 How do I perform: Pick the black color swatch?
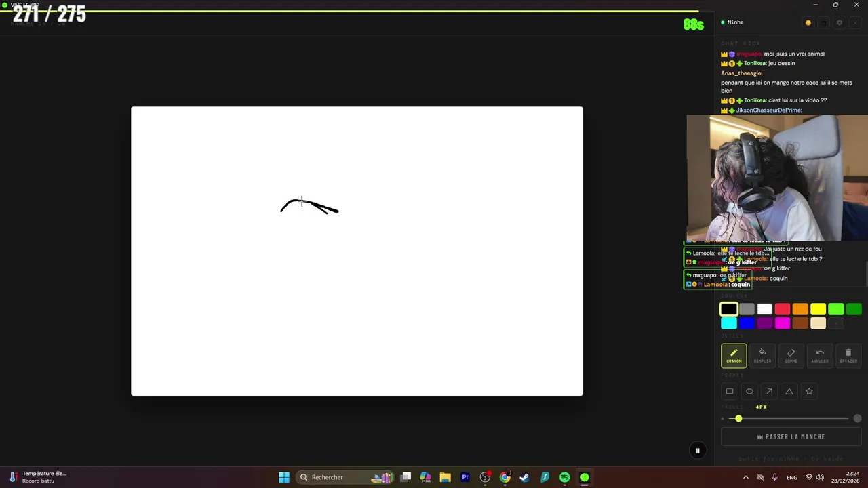click(x=729, y=309)
